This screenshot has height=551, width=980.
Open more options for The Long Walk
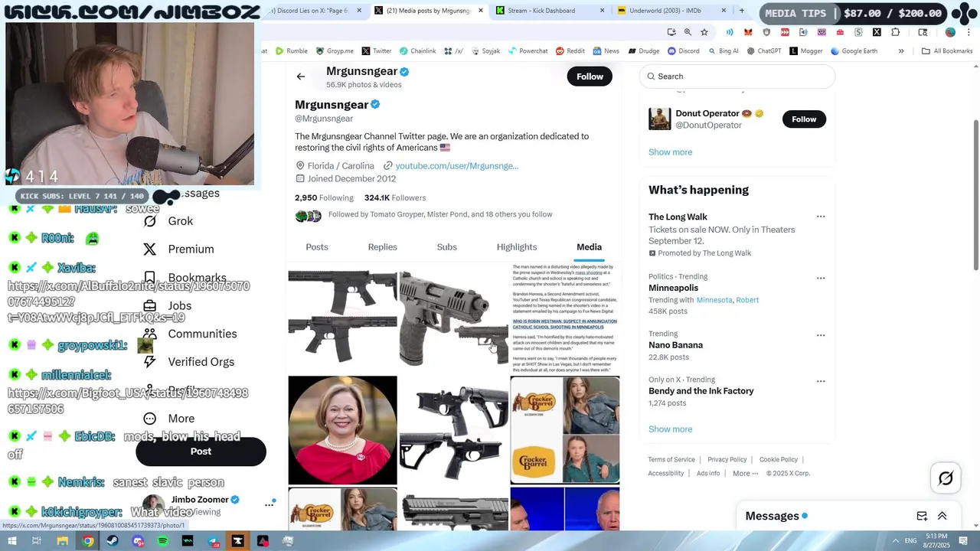tap(821, 217)
